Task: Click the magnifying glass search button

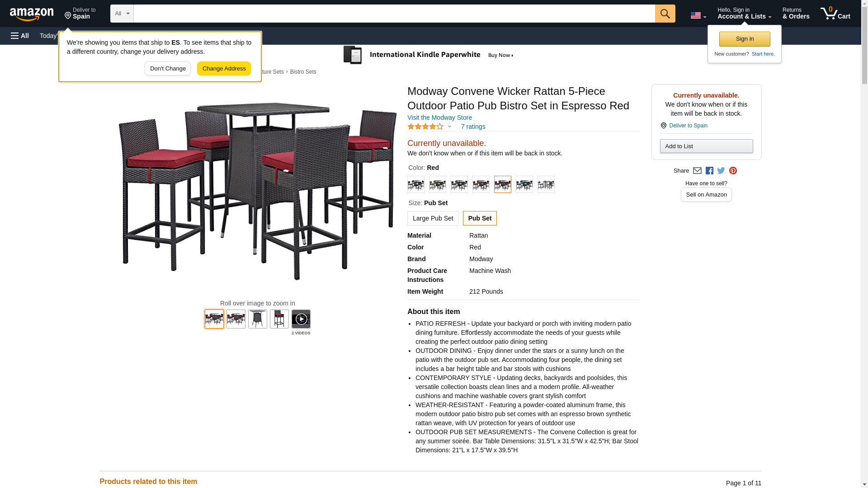Action: tap(665, 14)
